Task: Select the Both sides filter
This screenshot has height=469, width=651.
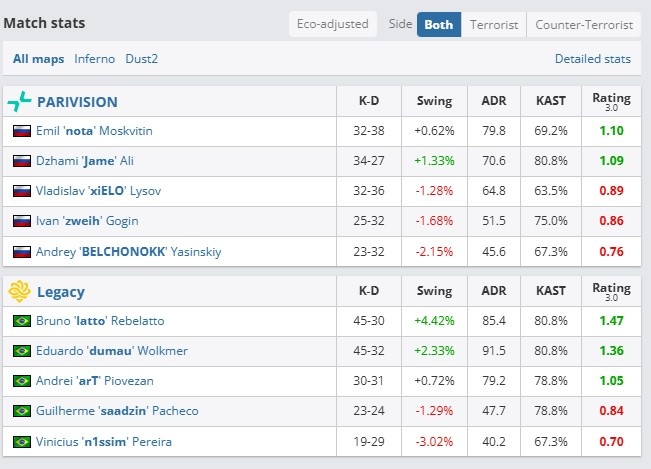Action: pos(439,25)
